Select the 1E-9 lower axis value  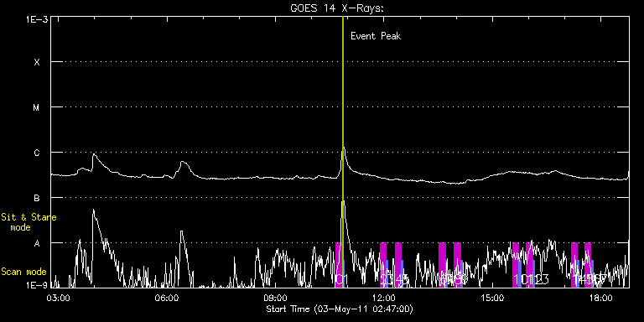37,284
